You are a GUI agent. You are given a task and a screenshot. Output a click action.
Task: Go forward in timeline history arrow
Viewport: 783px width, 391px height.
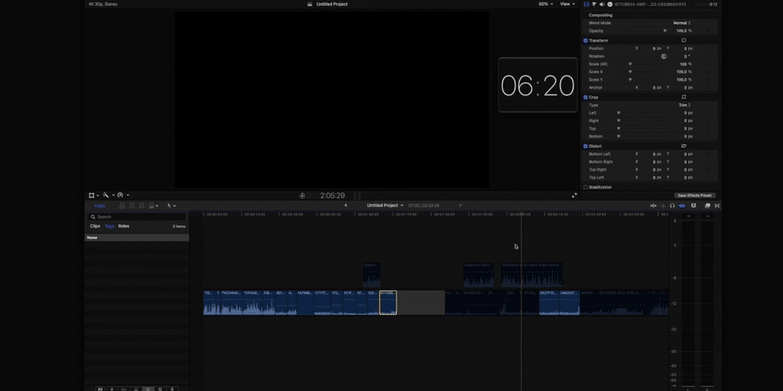pyautogui.click(x=460, y=205)
